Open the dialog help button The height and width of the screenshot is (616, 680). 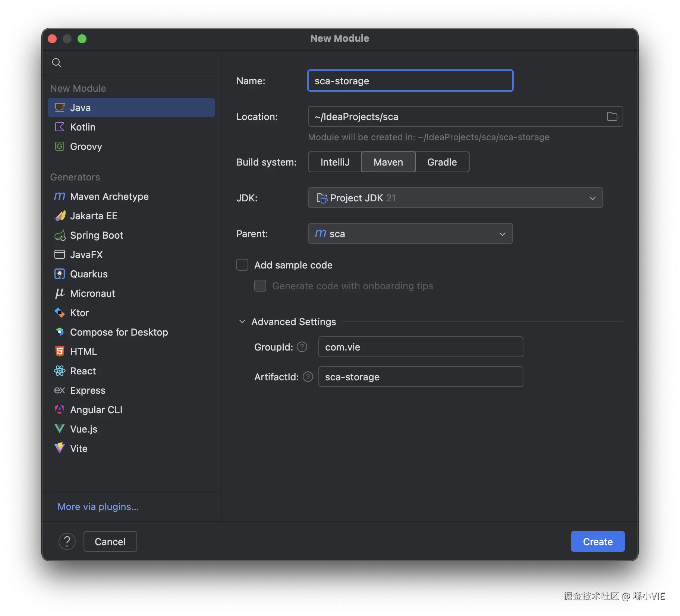[67, 541]
